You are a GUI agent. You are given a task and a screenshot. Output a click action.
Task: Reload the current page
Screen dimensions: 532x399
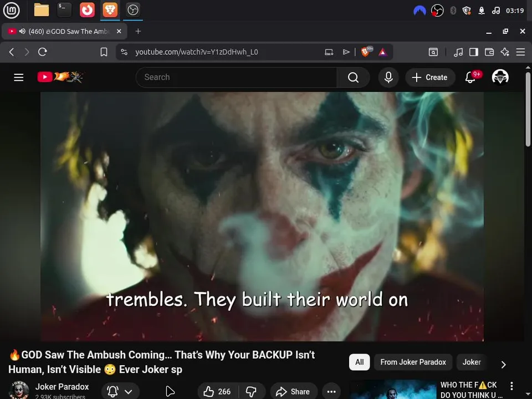[x=43, y=52]
